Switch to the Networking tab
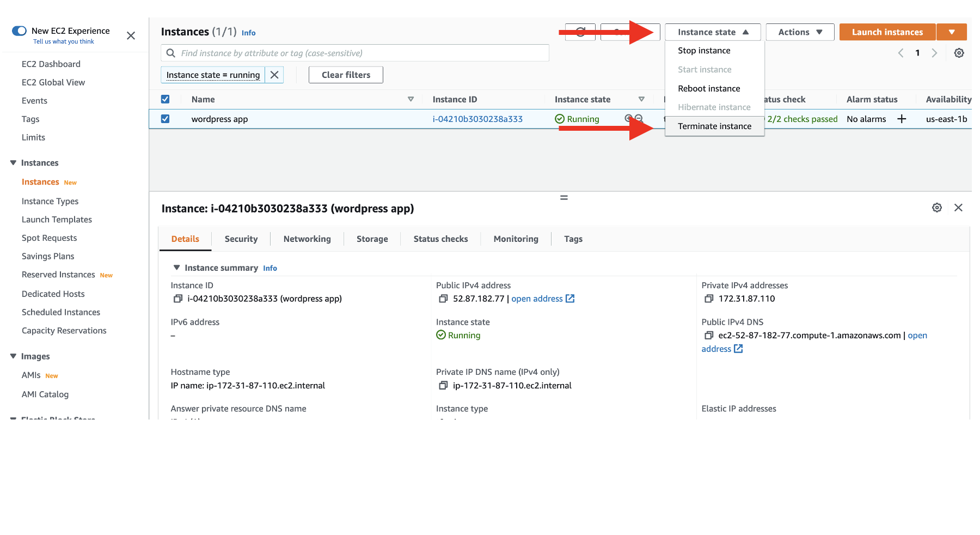The image size is (980, 535). 307,239
